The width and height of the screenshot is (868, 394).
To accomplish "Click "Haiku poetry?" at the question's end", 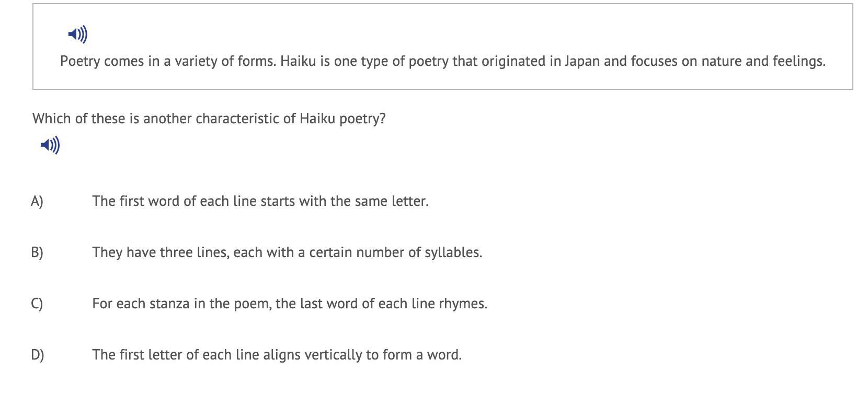I will pos(342,119).
